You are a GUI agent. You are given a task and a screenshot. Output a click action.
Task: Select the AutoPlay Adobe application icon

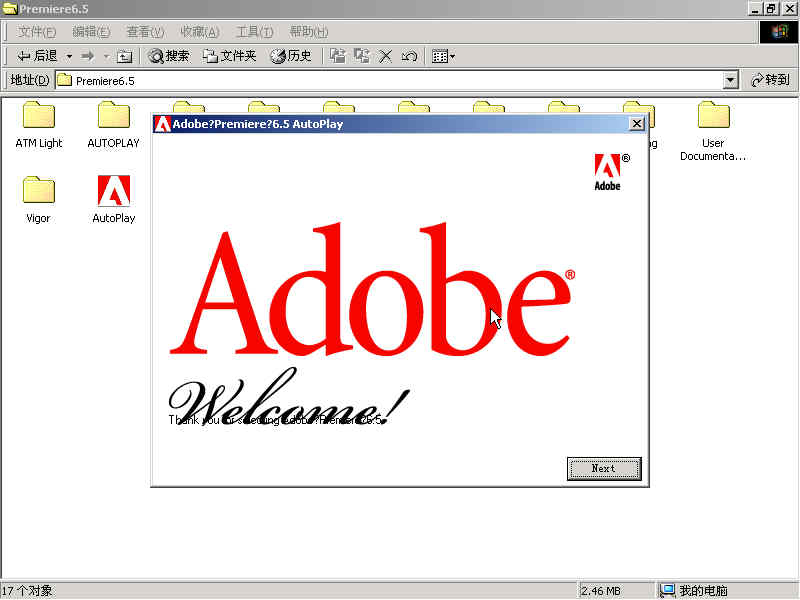pyautogui.click(x=114, y=199)
